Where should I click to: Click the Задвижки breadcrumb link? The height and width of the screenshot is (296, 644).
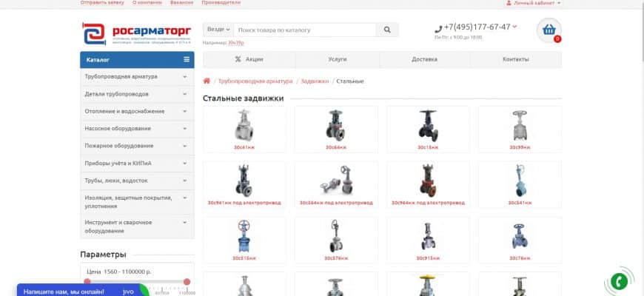315,81
